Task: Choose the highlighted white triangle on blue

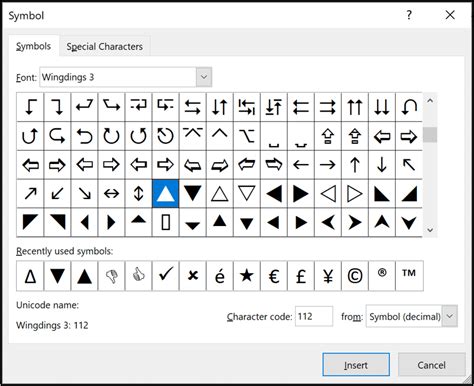Action: coord(165,194)
